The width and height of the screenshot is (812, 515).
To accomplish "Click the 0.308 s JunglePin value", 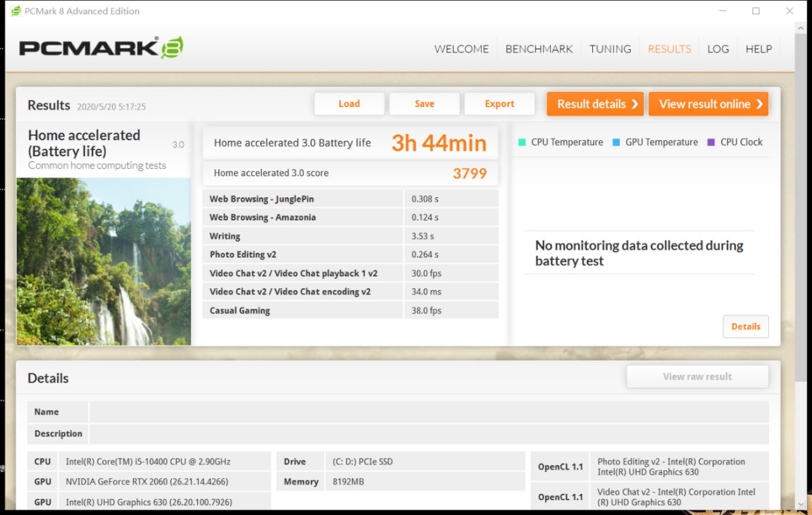I will tap(425, 199).
